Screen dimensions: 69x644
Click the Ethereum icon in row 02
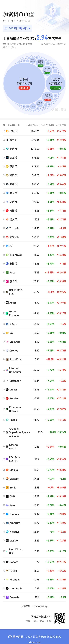point(7,140)
